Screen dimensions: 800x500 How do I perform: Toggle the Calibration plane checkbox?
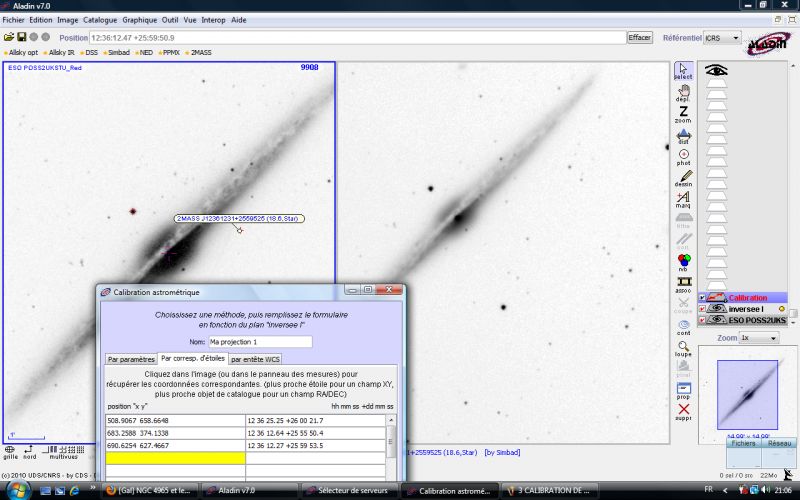[702, 298]
